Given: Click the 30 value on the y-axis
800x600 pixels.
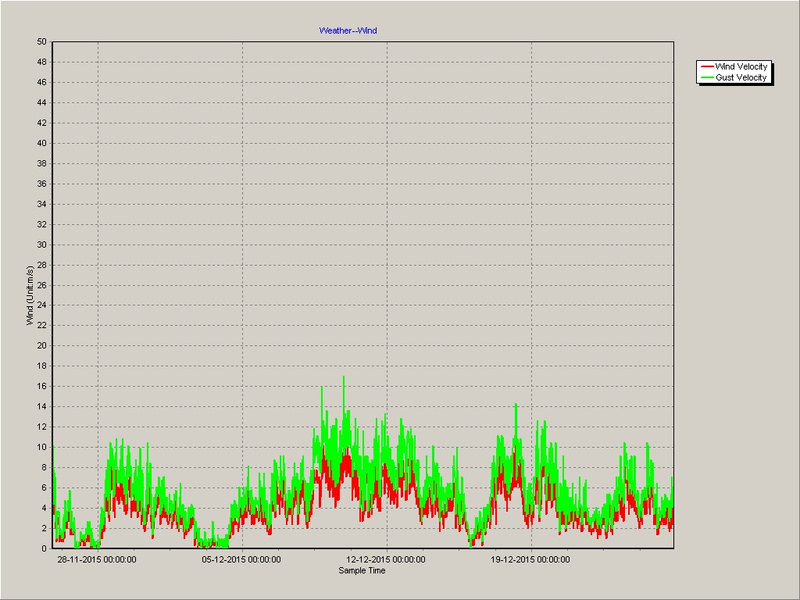Looking at the screenshot, I should pyautogui.click(x=41, y=244).
